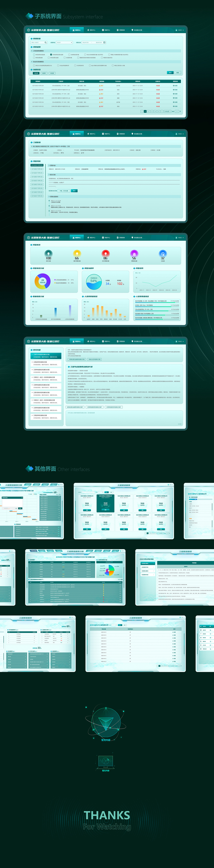Image resolution: width=214 pixels, height=868 pixels.
Task: Open the 10条/页 page size dropdown
Action: point(167,111)
